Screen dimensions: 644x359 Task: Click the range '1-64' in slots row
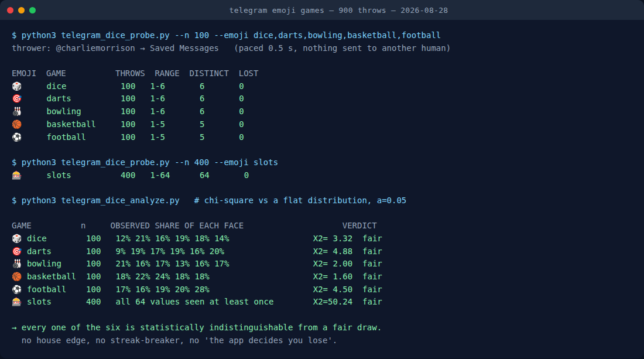[160, 175]
